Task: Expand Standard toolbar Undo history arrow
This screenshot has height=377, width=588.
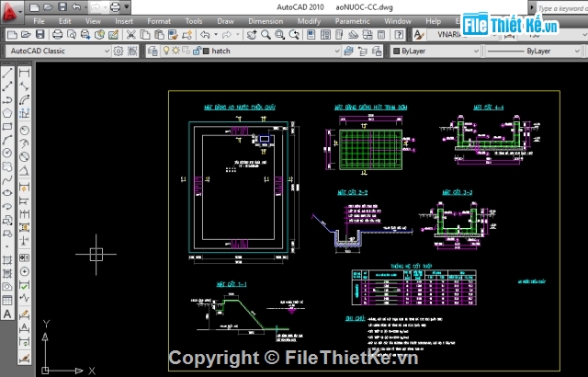Action: click(216, 35)
